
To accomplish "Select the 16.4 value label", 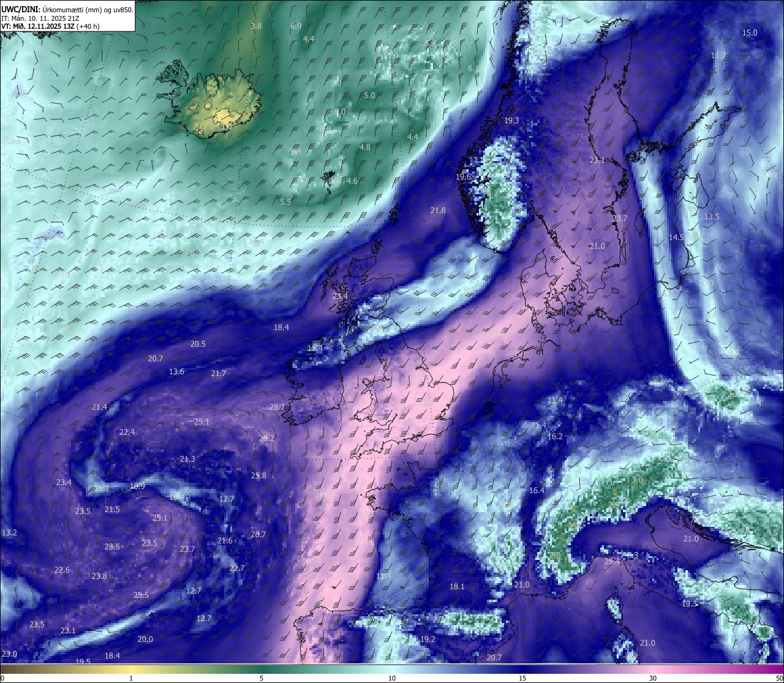I will click(x=537, y=491).
